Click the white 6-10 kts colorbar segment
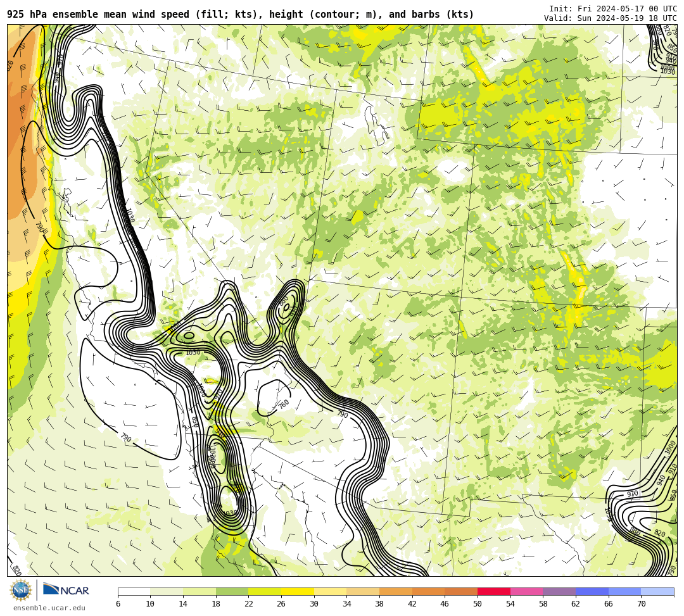Image resolution: width=684 pixels, height=616 pixels. coord(134,591)
